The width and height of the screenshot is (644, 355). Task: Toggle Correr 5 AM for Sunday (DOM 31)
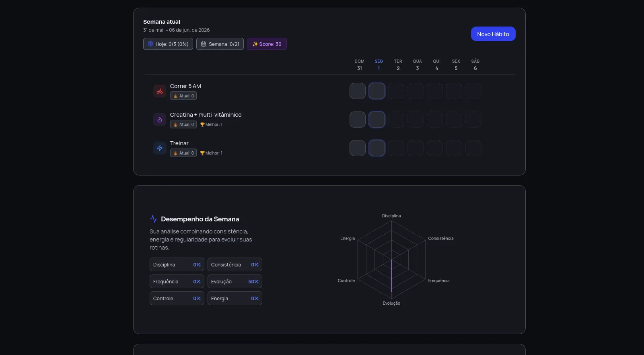click(358, 91)
